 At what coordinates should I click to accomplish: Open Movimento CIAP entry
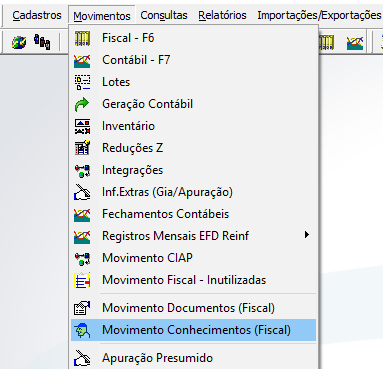click(x=193, y=258)
